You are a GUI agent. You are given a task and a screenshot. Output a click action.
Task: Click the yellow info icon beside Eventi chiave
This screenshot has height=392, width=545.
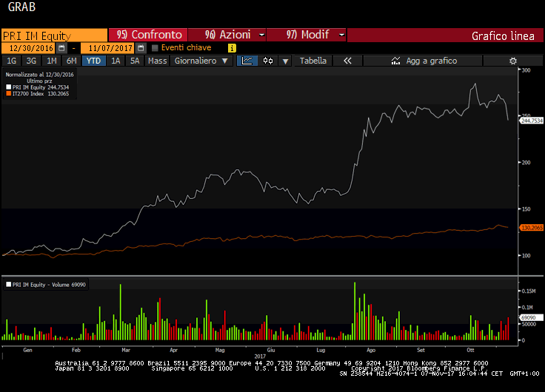[232, 48]
